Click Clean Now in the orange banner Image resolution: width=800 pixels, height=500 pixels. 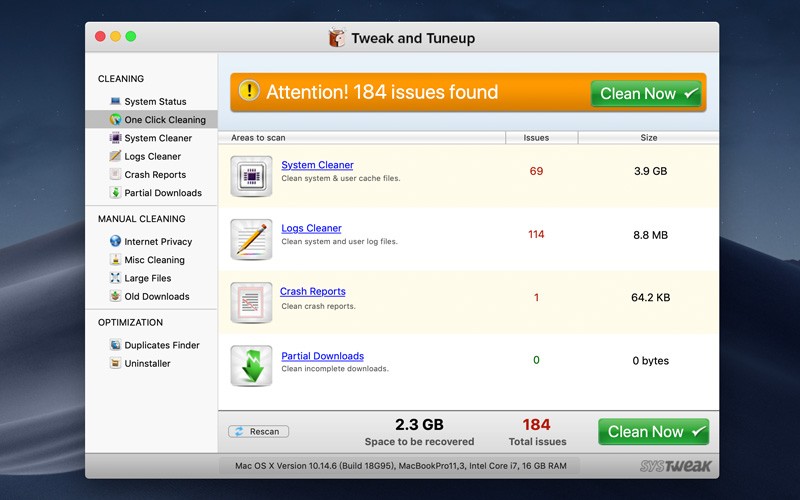point(646,93)
